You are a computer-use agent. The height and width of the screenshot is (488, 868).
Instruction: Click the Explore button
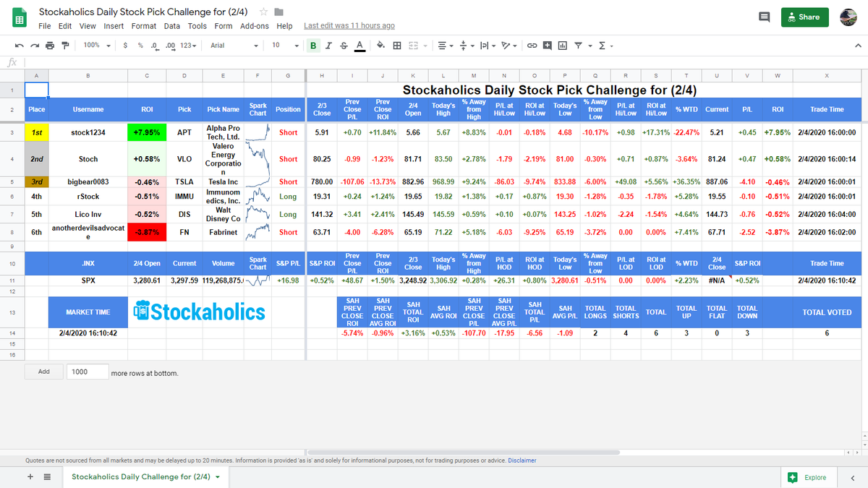(x=808, y=477)
